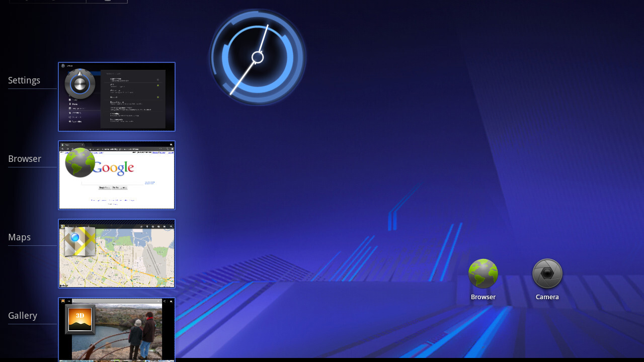Click the Google logo in Browser thumbnail
Image resolution: width=644 pixels, height=362 pixels.
pyautogui.click(x=115, y=168)
